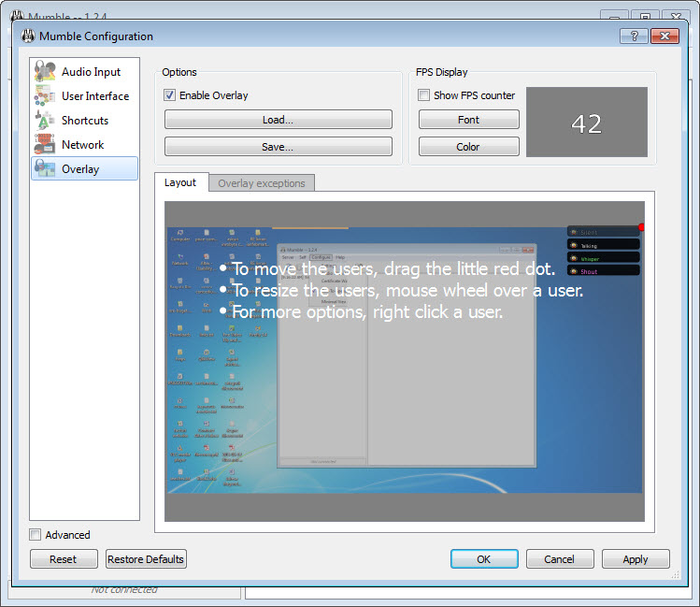The width and height of the screenshot is (700, 607).
Task: Click the Save... button
Action: pos(279,147)
